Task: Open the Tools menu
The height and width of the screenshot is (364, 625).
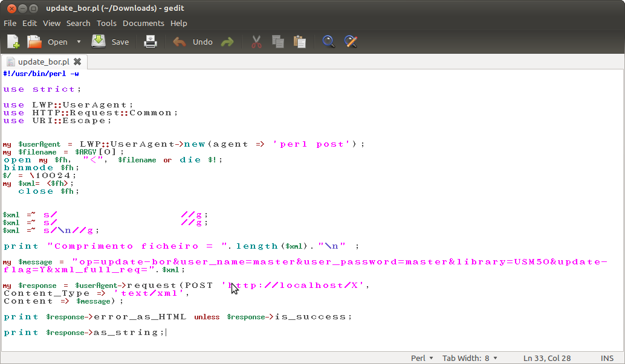Action: (x=106, y=23)
